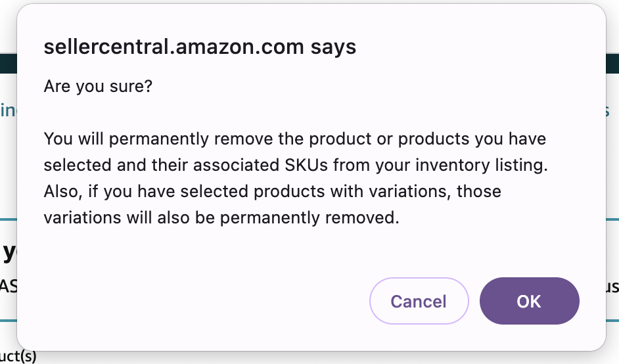Click the empty dialog area left of Cancel
619x364 pixels.
click(x=197, y=301)
